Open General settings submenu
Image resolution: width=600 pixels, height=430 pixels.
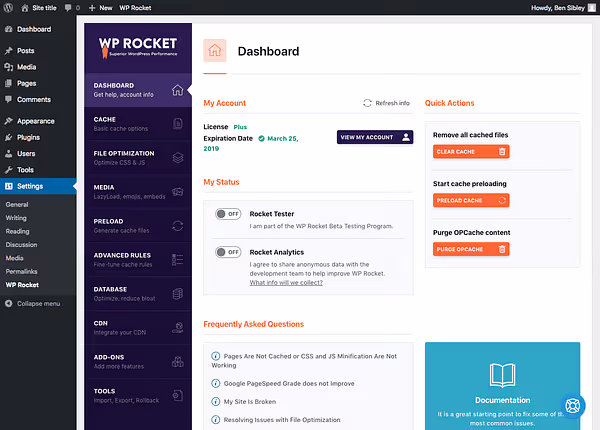click(17, 205)
